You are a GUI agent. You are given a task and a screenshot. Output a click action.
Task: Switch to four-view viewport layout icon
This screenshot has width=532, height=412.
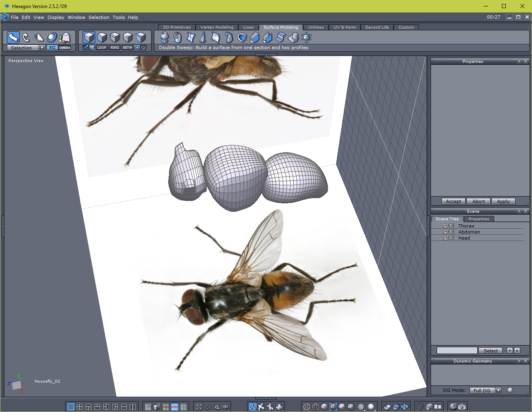click(x=80, y=407)
